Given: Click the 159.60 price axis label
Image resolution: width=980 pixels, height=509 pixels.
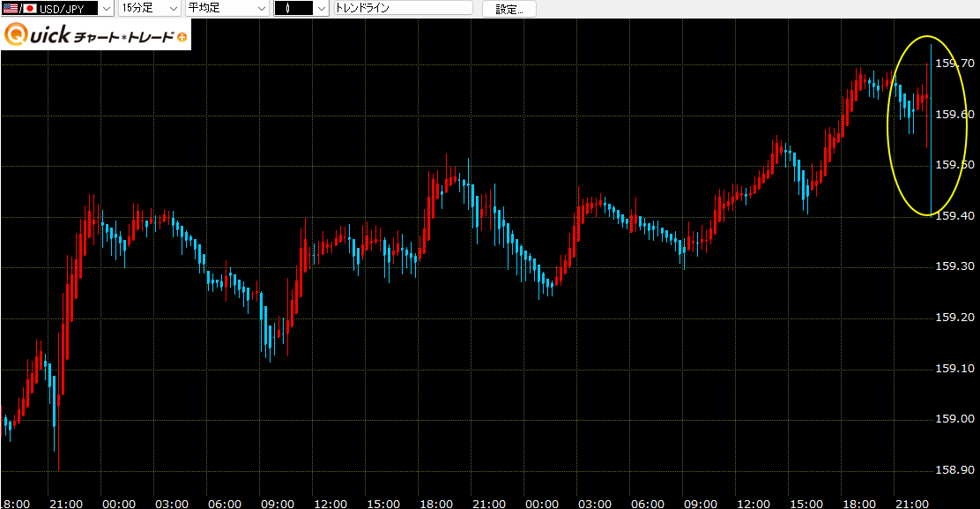Looking at the screenshot, I should (x=954, y=115).
